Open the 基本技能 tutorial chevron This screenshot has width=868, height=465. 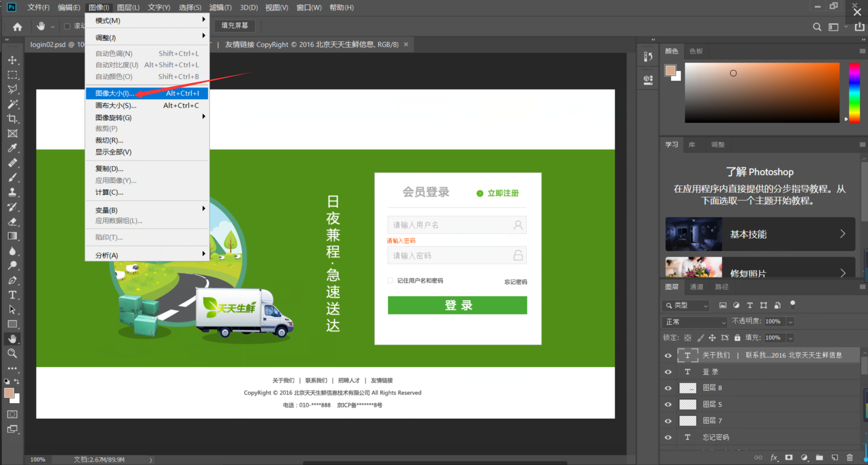coord(842,234)
